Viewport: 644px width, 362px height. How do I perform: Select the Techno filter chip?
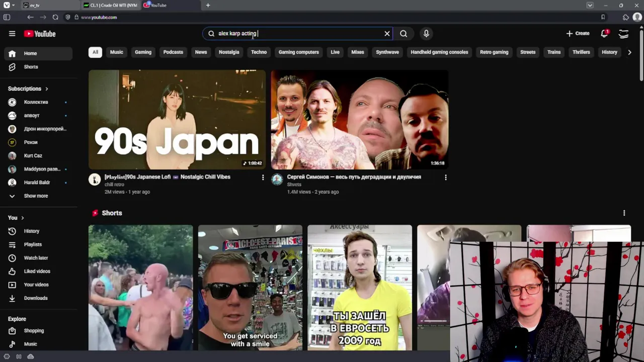(x=259, y=52)
